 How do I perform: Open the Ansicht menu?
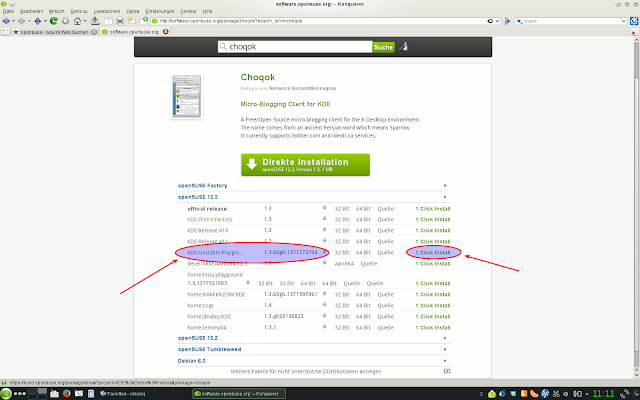[x=56, y=11]
